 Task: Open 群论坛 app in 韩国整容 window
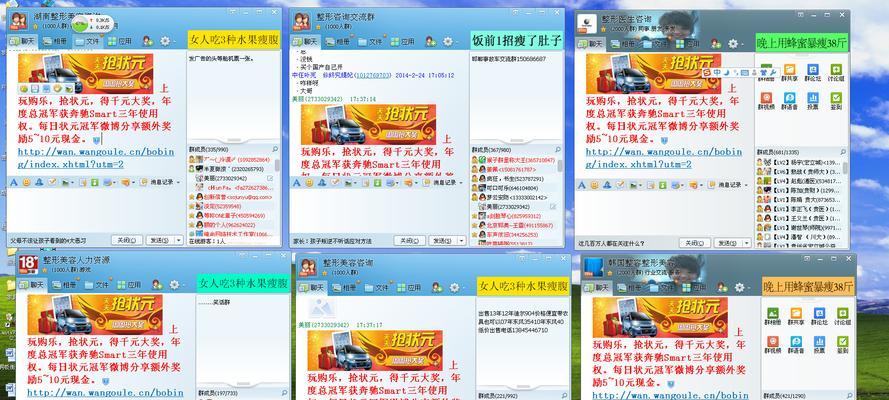pyautogui.click(x=819, y=316)
